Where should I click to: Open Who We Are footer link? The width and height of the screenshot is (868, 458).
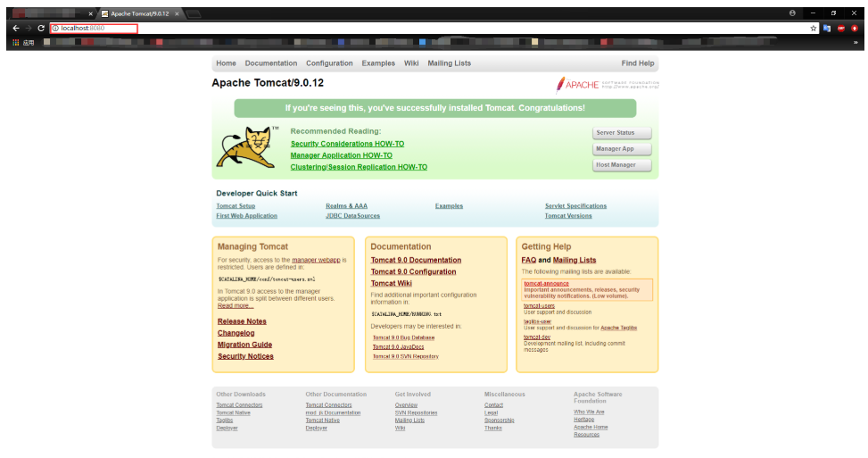tap(589, 412)
